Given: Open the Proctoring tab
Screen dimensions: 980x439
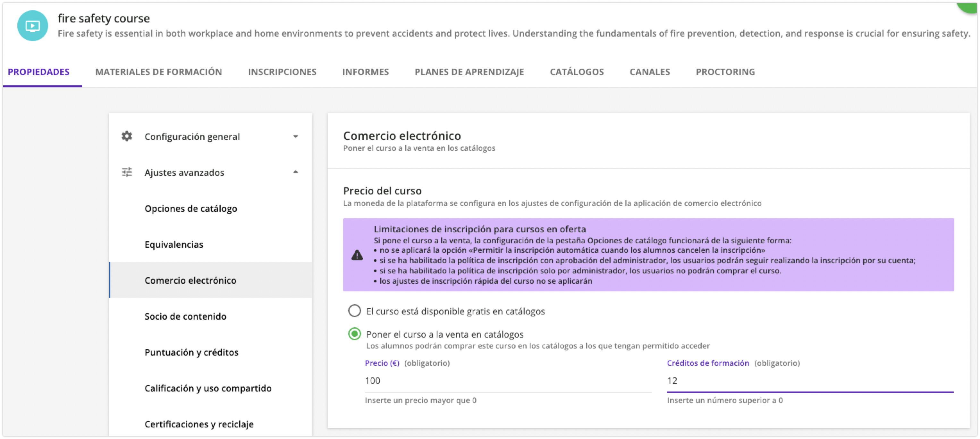Looking at the screenshot, I should (x=725, y=72).
